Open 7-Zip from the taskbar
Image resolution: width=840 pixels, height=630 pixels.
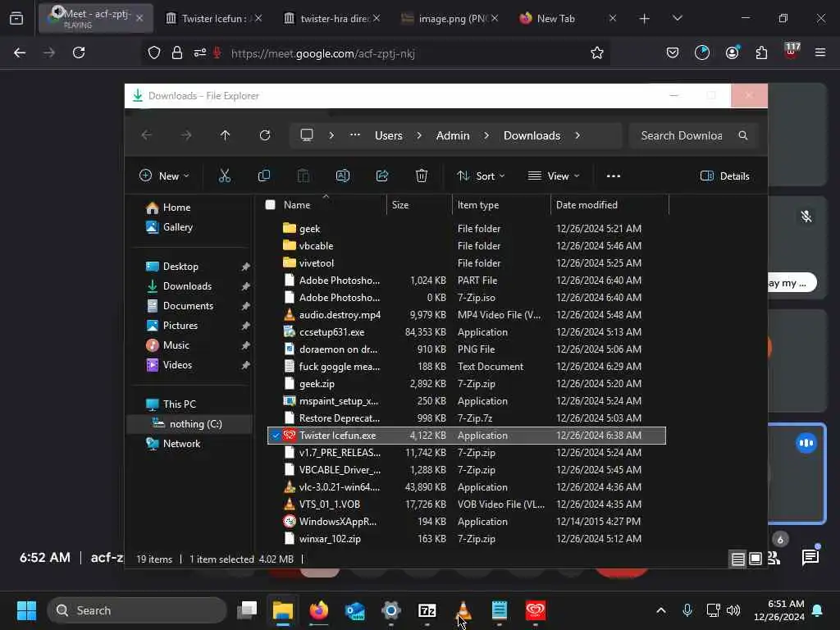coord(427,610)
